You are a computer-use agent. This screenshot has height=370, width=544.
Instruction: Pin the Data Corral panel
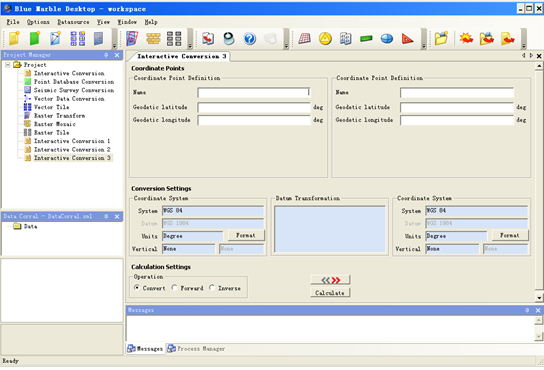pyautogui.click(x=106, y=216)
